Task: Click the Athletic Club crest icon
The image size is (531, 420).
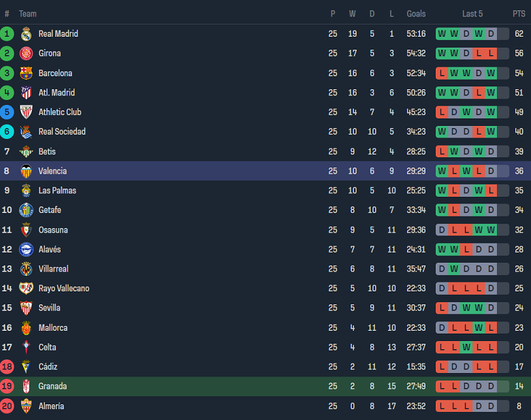Action: (x=27, y=112)
